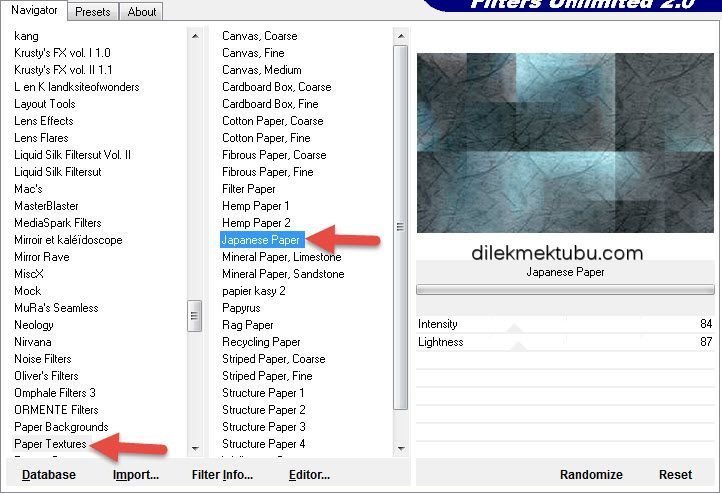Select Mineral Paper, Limestone filter

282,257
